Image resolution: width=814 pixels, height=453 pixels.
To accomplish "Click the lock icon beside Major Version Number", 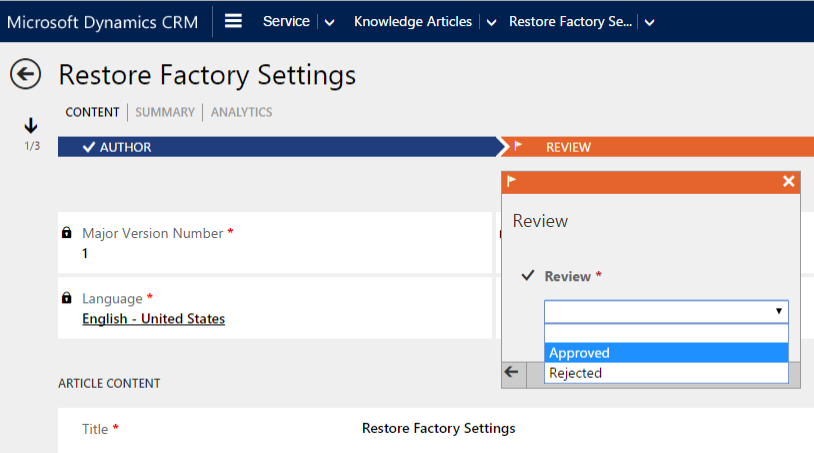I will (66, 232).
